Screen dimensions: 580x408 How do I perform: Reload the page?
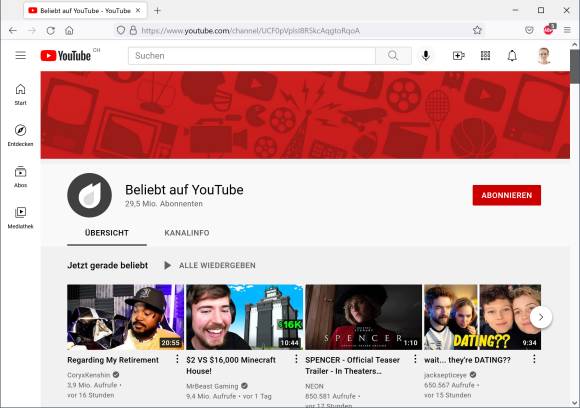(x=51, y=30)
